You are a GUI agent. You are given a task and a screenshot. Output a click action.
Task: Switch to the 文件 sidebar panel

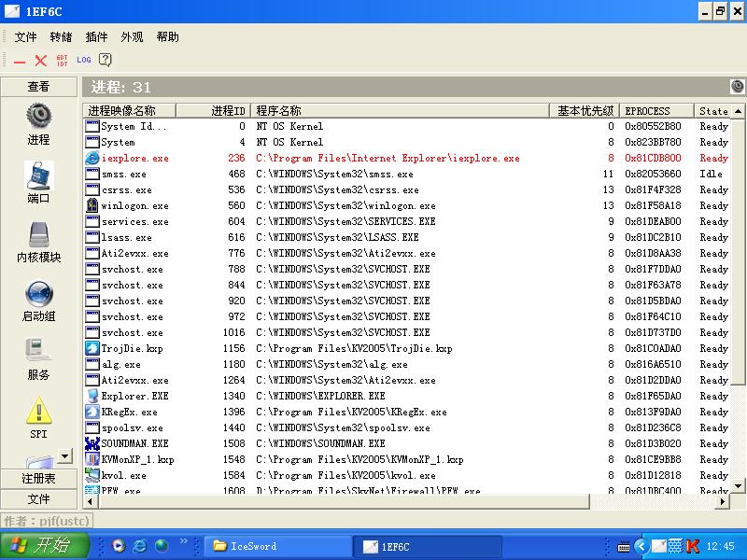38,498
